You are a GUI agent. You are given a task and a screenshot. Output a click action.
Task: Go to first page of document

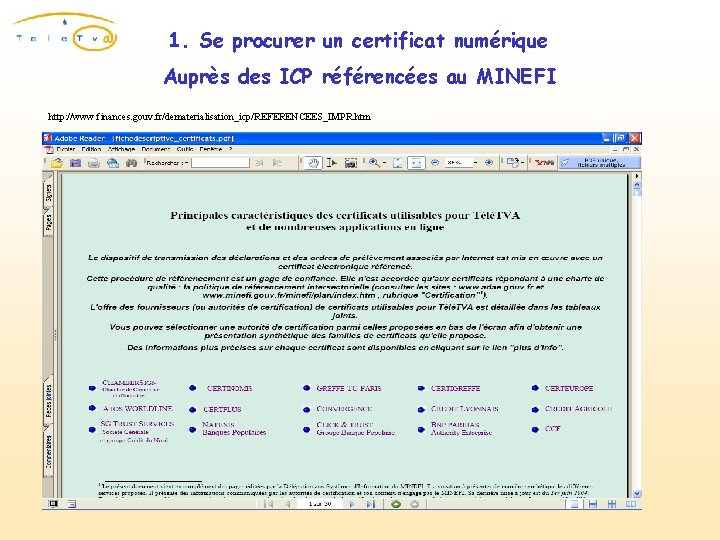click(x=269, y=504)
